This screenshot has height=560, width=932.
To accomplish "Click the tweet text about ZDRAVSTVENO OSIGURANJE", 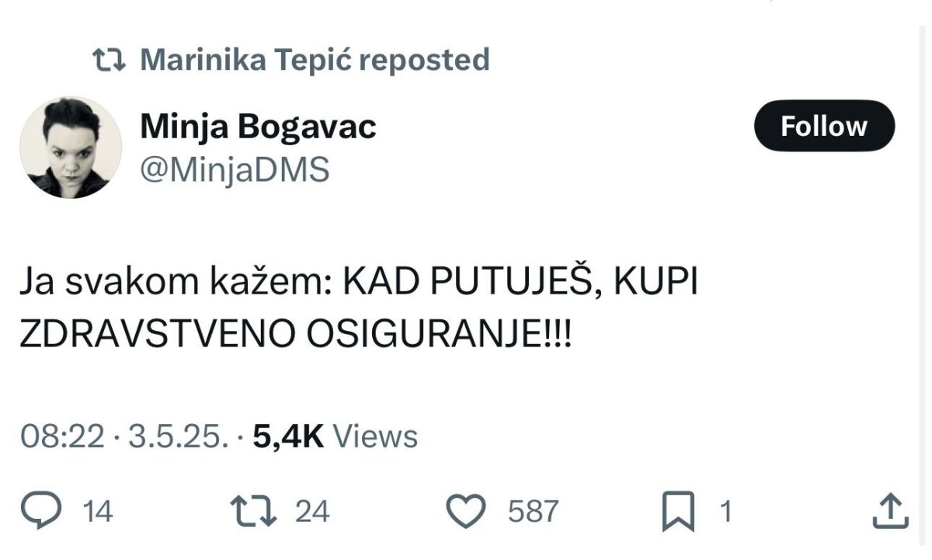I will 357,308.
